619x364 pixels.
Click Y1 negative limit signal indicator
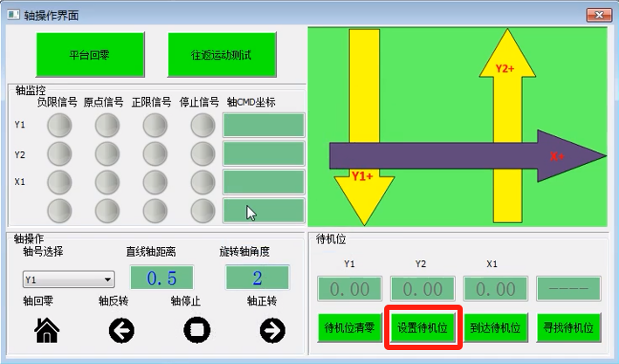click(59, 127)
